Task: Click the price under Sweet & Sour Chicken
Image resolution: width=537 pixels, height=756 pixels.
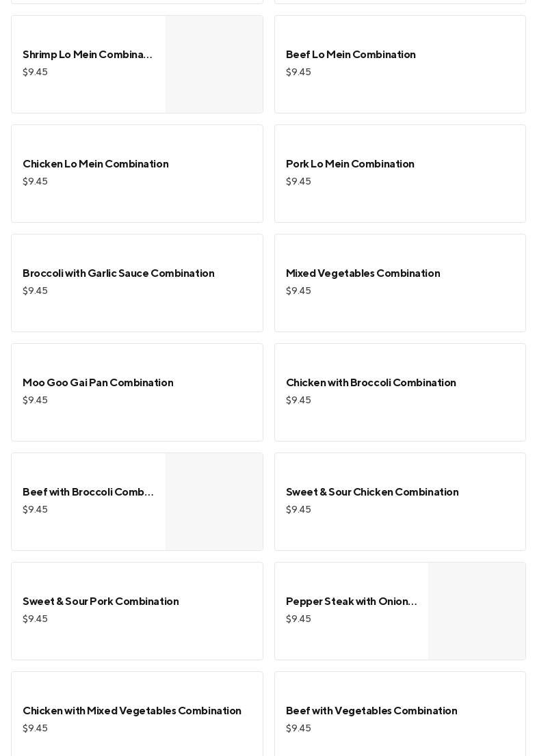Action: point(298,510)
